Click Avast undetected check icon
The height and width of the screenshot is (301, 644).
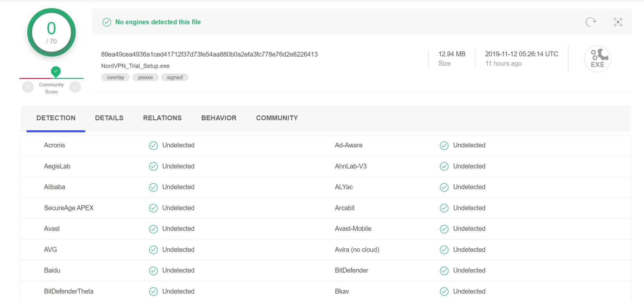point(153,229)
